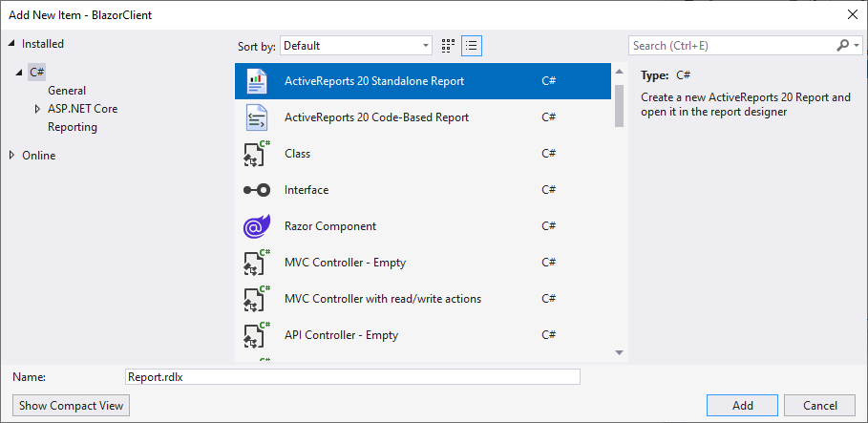
Task: Click the template list scrollbar down arrow
Action: 619,353
